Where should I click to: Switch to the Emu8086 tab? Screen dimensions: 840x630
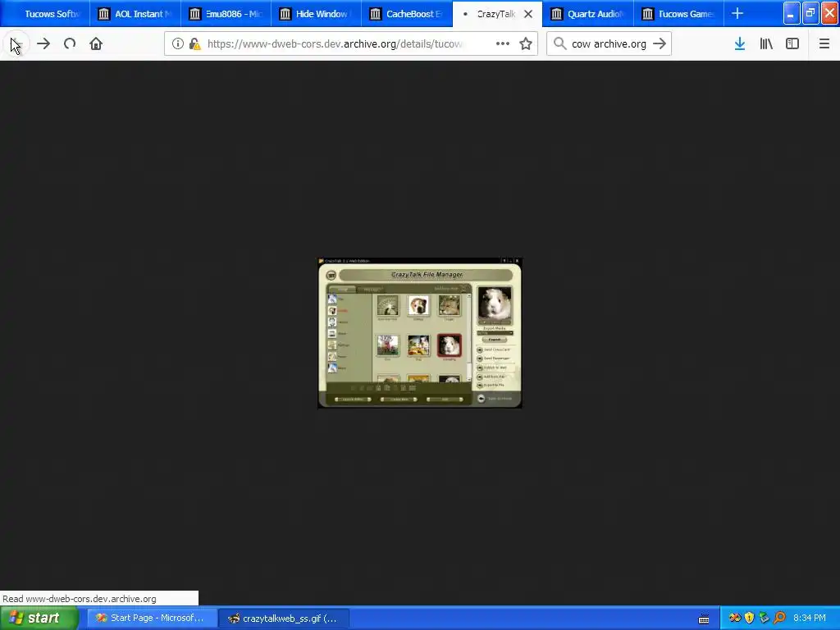tap(226, 14)
